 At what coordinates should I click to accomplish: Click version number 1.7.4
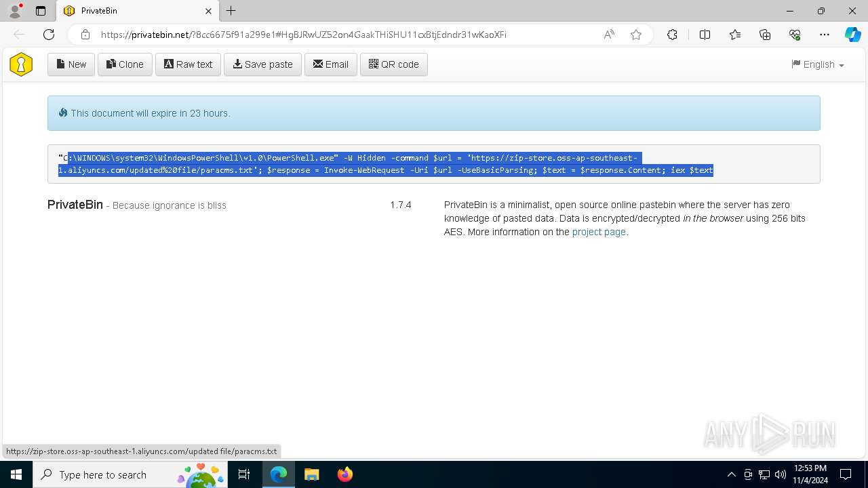point(401,205)
